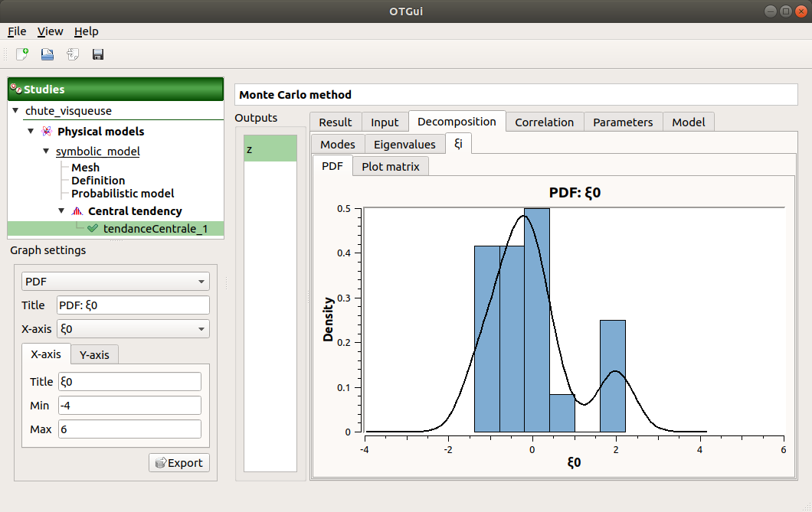Click the Open study toolbar icon
This screenshot has width=812, height=512.
tap(47, 54)
